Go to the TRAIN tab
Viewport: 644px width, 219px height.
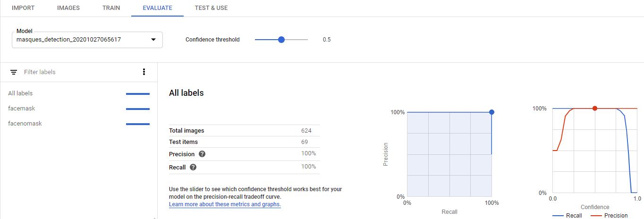[x=111, y=8]
